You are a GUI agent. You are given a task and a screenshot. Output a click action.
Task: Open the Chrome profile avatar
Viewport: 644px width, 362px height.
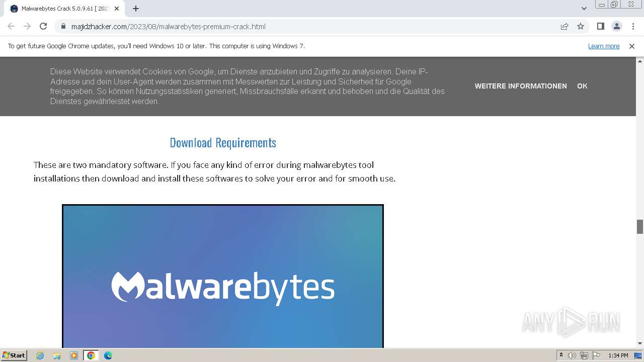click(616, 26)
